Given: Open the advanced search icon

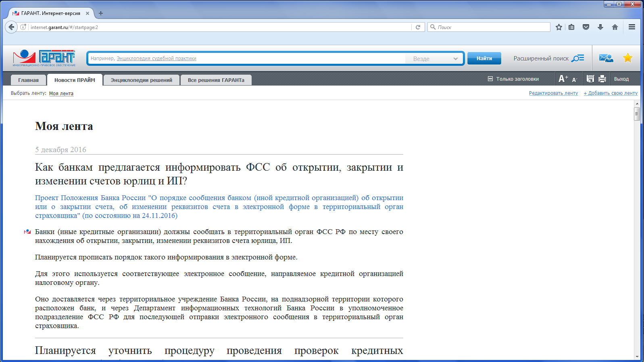Looking at the screenshot, I should pos(578,59).
